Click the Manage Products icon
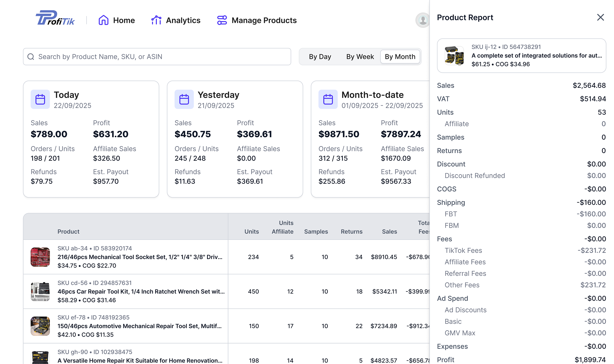This screenshot has width=614, height=364. click(222, 20)
